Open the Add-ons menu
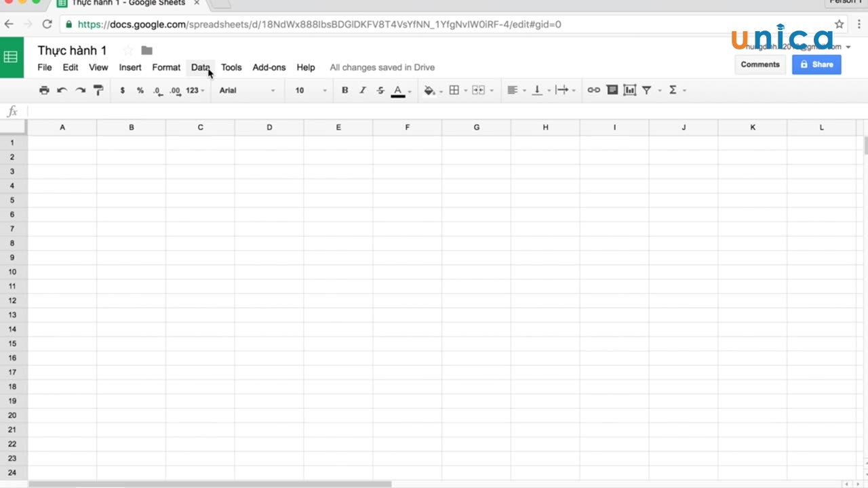The height and width of the screenshot is (488, 868). pos(269,67)
